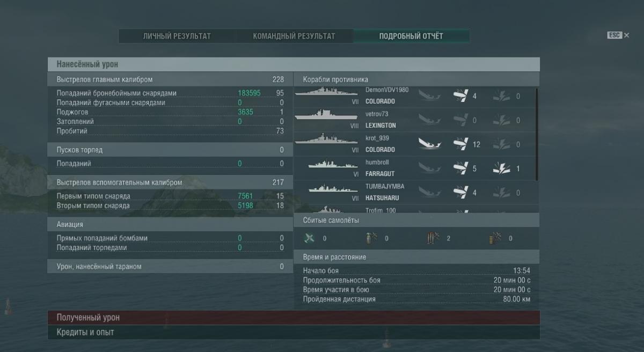
Task: Expand the Полученный урон section
Action: coord(293,318)
